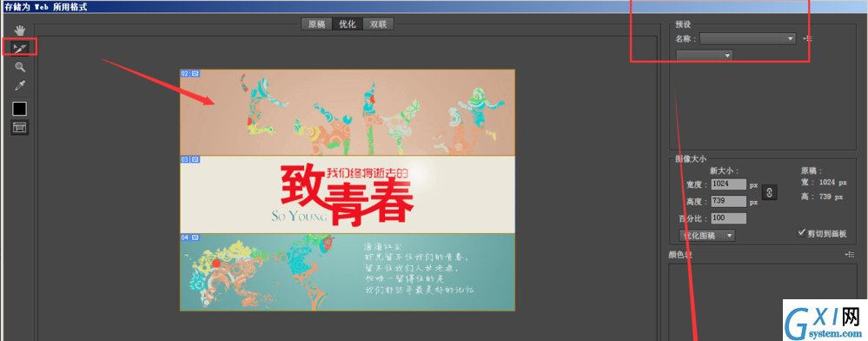Viewport: 868px width, 341px height.
Task: Switch to the 优化 tab
Action: click(347, 23)
